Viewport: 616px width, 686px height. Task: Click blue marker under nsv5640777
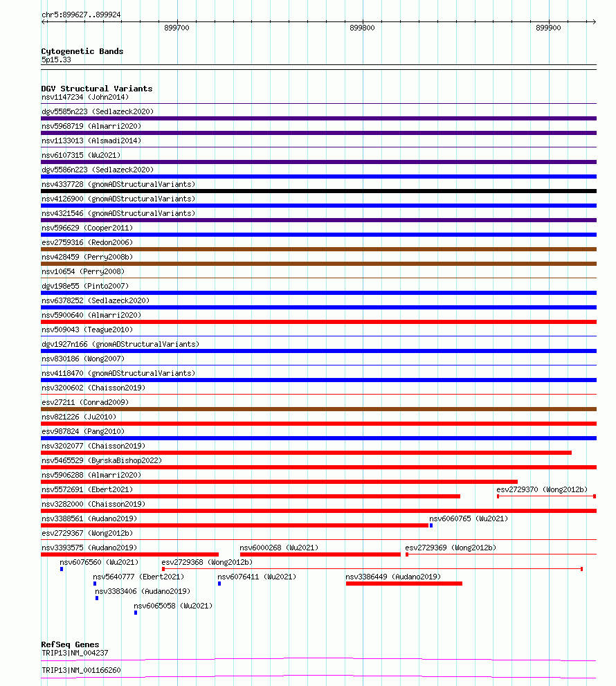tap(95, 584)
